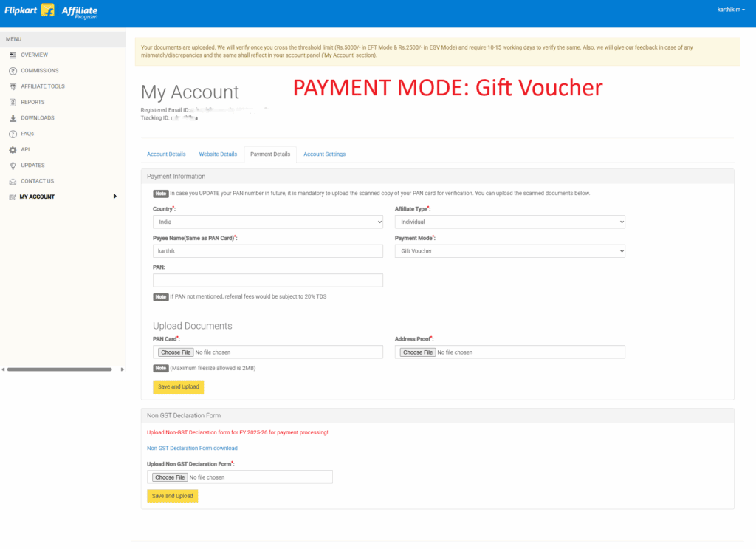The image size is (756, 549).
Task: Click the Overview icon in sidebar
Action: click(x=13, y=55)
